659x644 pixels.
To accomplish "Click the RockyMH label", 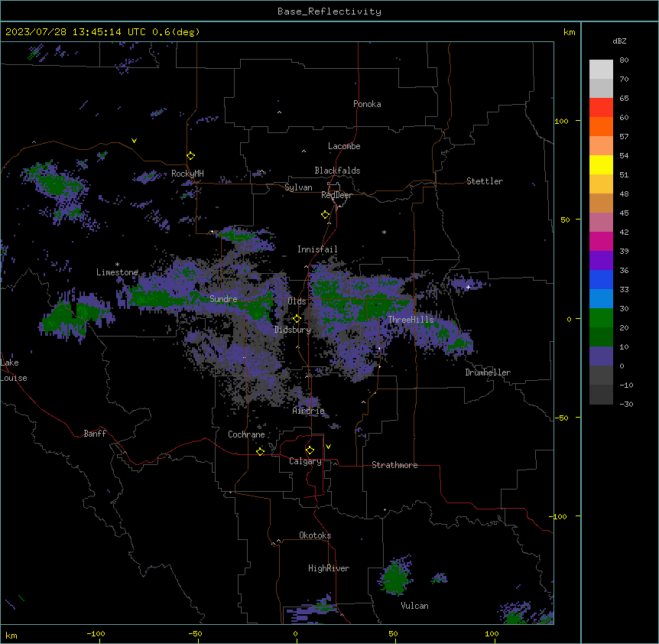I will pyautogui.click(x=187, y=174).
